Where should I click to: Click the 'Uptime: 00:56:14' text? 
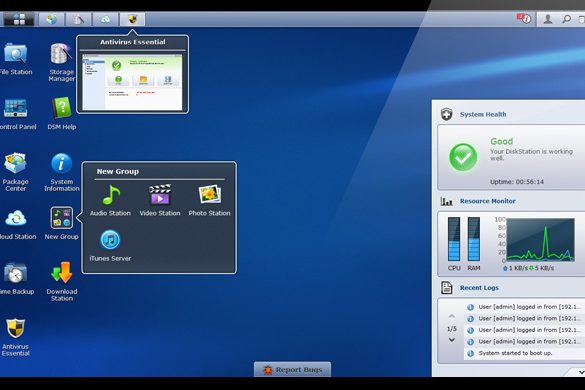pos(517,182)
